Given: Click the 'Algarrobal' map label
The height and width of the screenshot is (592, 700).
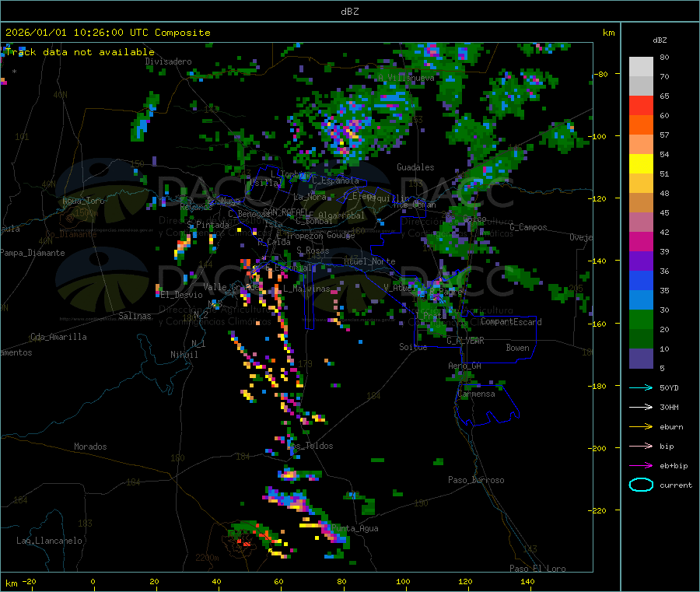Looking at the screenshot, I should 341,215.
